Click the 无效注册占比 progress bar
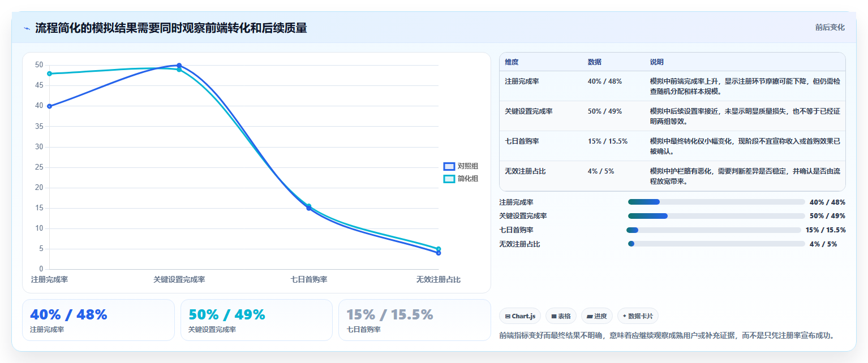868x363 pixels. point(716,244)
